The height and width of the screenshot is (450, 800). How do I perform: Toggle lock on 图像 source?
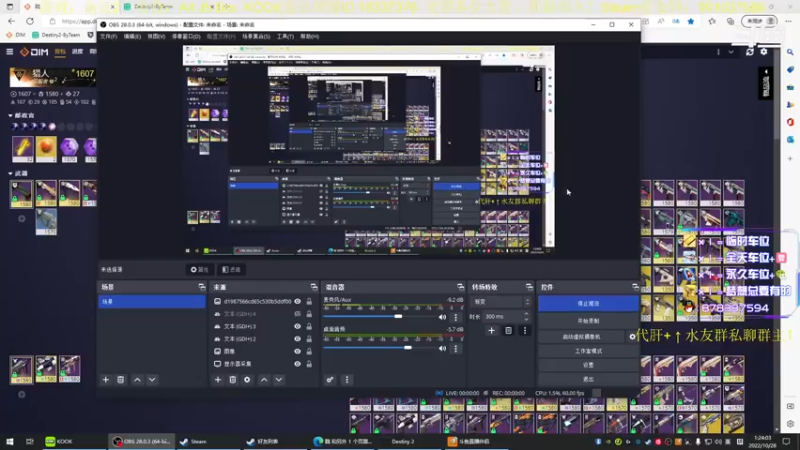[x=309, y=351]
